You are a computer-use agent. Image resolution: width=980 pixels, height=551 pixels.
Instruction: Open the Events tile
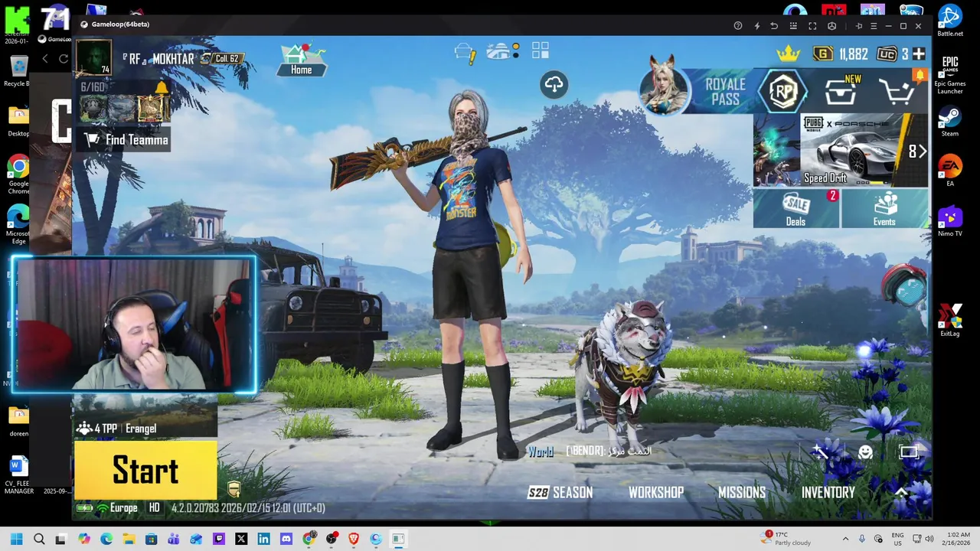tap(884, 209)
